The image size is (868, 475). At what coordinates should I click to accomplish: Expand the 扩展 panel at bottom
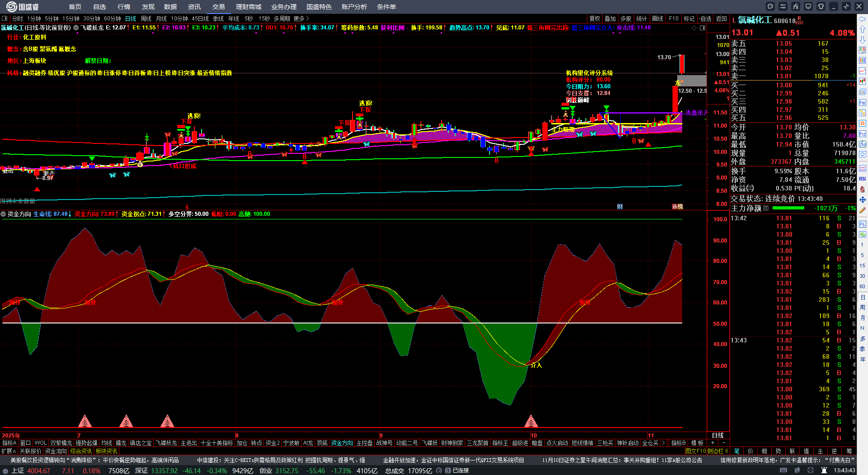(9, 451)
